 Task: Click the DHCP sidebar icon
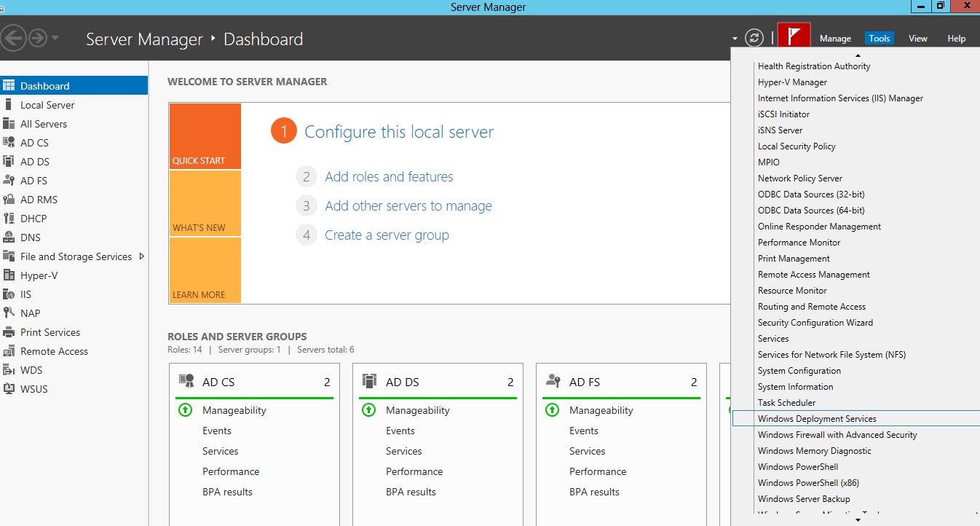(9, 219)
